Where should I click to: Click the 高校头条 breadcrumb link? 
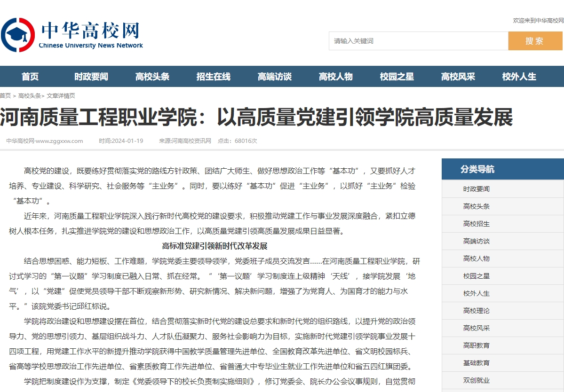[29, 96]
